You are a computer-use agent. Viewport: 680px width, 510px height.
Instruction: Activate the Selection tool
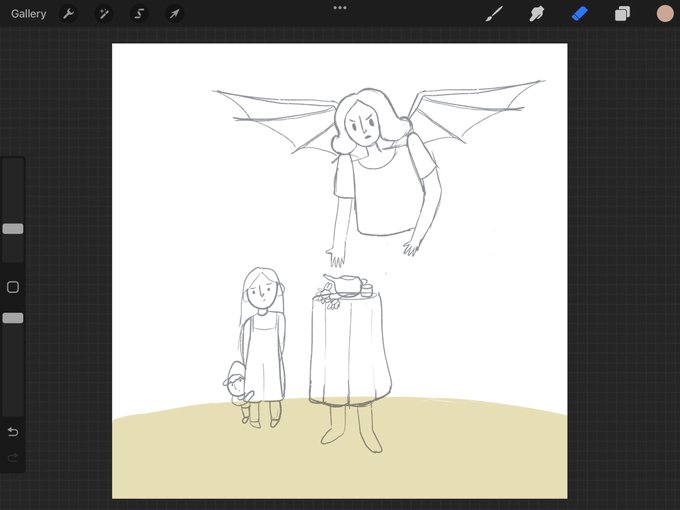pos(139,14)
